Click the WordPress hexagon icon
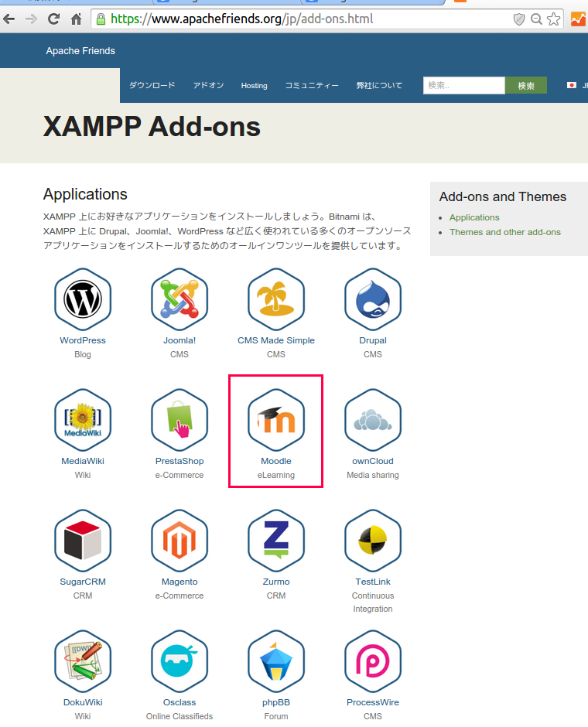 [x=83, y=299]
